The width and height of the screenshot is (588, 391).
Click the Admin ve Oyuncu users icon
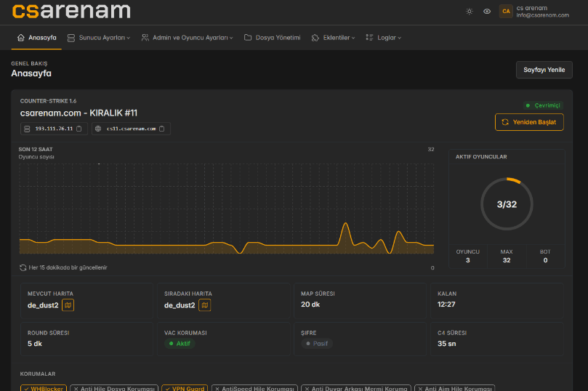click(x=145, y=38)
